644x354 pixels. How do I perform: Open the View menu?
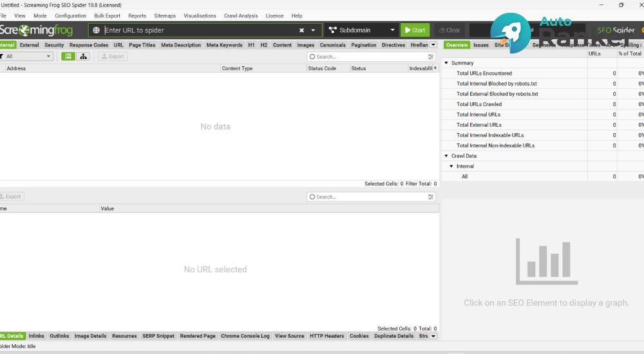(x=20, y=15)
